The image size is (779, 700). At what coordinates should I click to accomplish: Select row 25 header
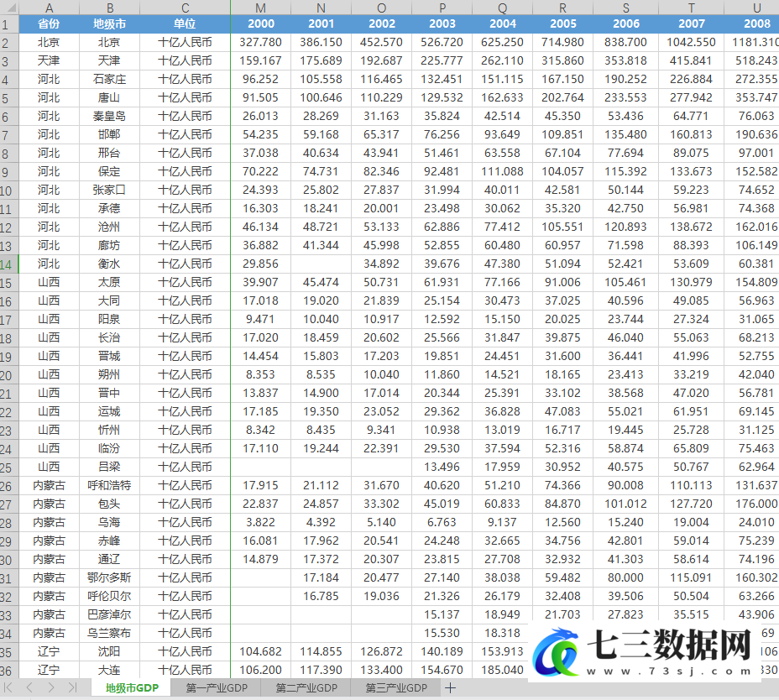pyautogui.click(x=9, y=468)
